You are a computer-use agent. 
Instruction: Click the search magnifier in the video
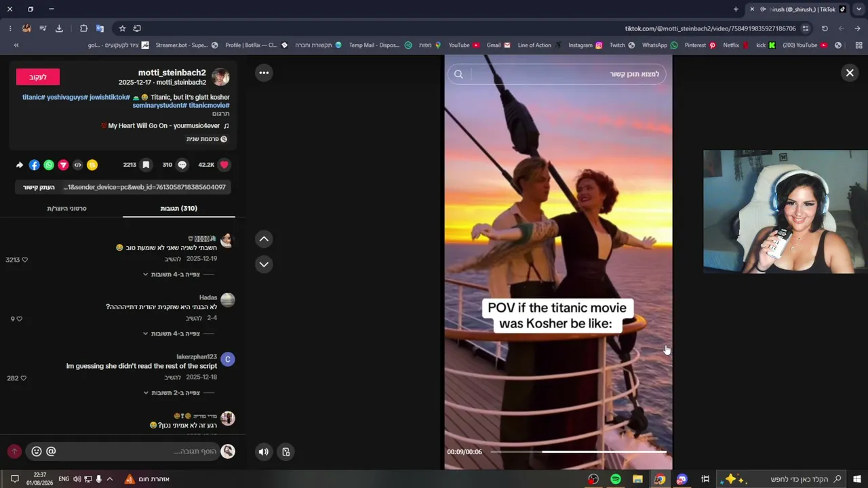click(x=458, y=74)
